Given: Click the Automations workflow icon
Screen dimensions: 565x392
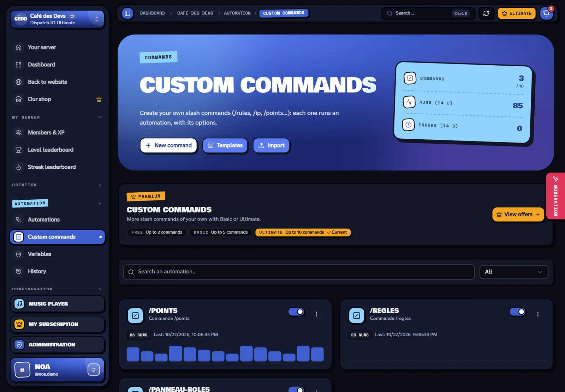Looking at the screenshot, I should 19,219.
